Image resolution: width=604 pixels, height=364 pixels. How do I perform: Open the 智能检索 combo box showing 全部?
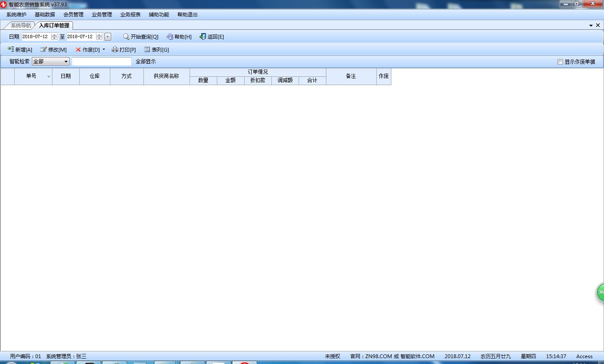click(51, 62)
